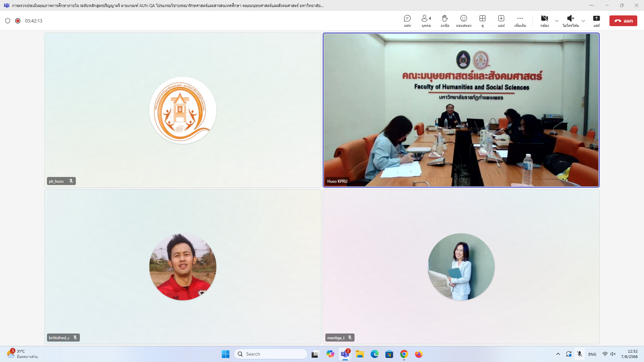Open Google Chrome from the taskbar
This screenshot has width=644, height=362.
click(x=404, y=354)
